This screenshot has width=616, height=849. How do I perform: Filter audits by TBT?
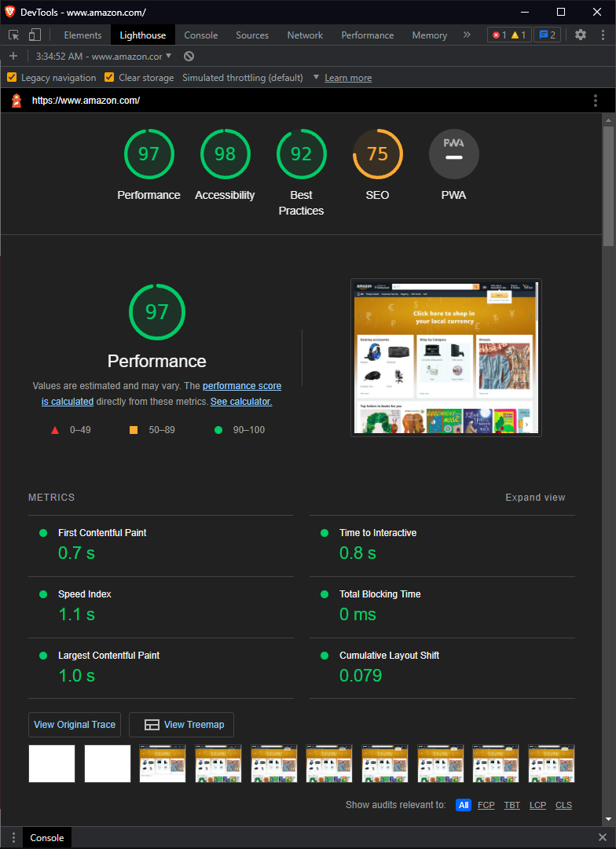coord(512,805)
